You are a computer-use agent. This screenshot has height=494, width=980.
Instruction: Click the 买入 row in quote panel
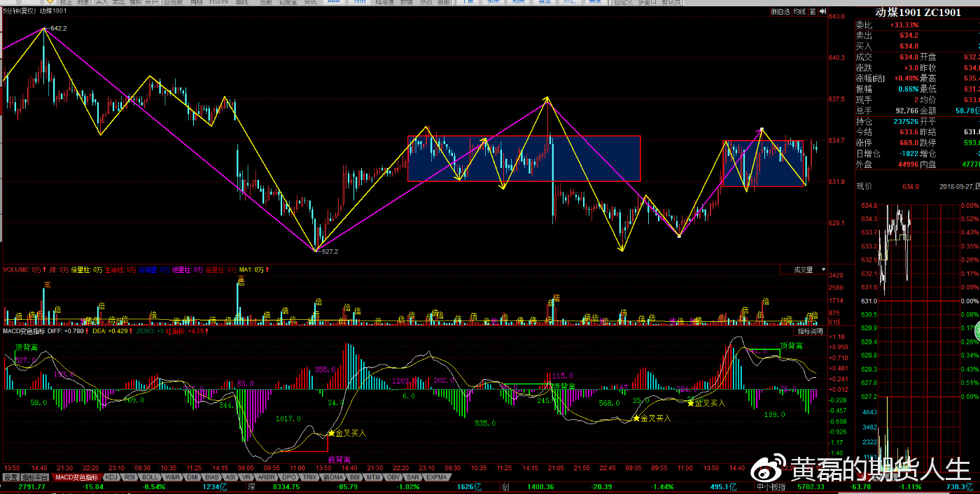[x=917, y=45]
